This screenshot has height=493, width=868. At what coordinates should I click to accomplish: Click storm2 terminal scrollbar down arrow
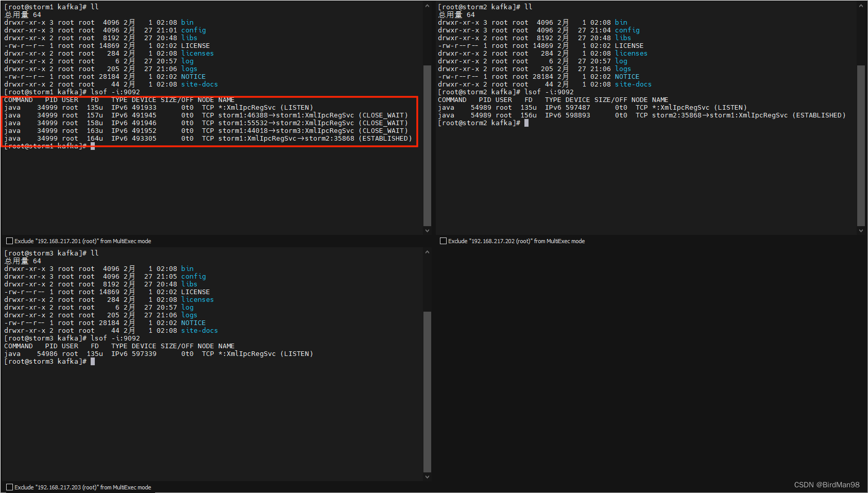(x=861, y=231)
